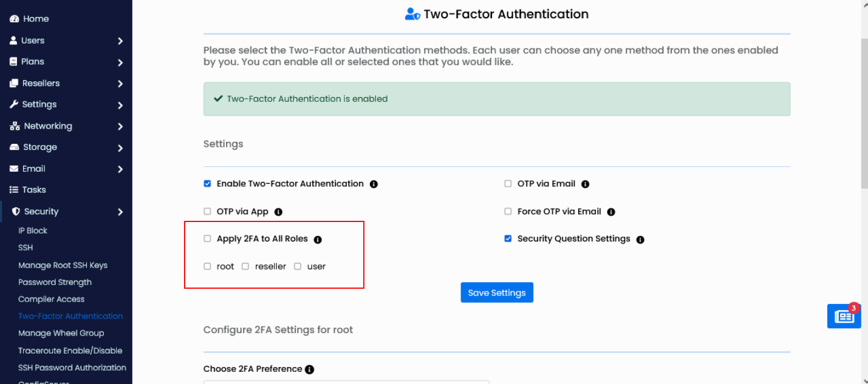Click the Home icon in the sidebar
868x384 pixels.
(13, 18)
